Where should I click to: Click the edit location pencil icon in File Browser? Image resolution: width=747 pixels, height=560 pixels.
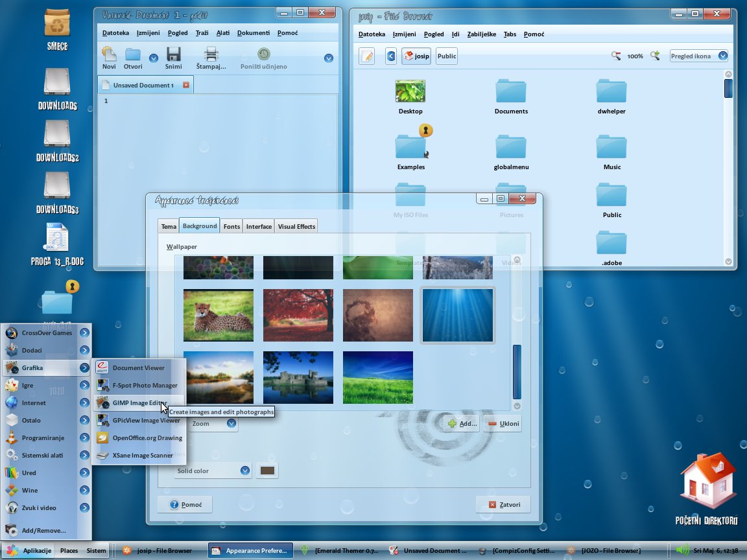pyautogui.click(x=366, y=56)
